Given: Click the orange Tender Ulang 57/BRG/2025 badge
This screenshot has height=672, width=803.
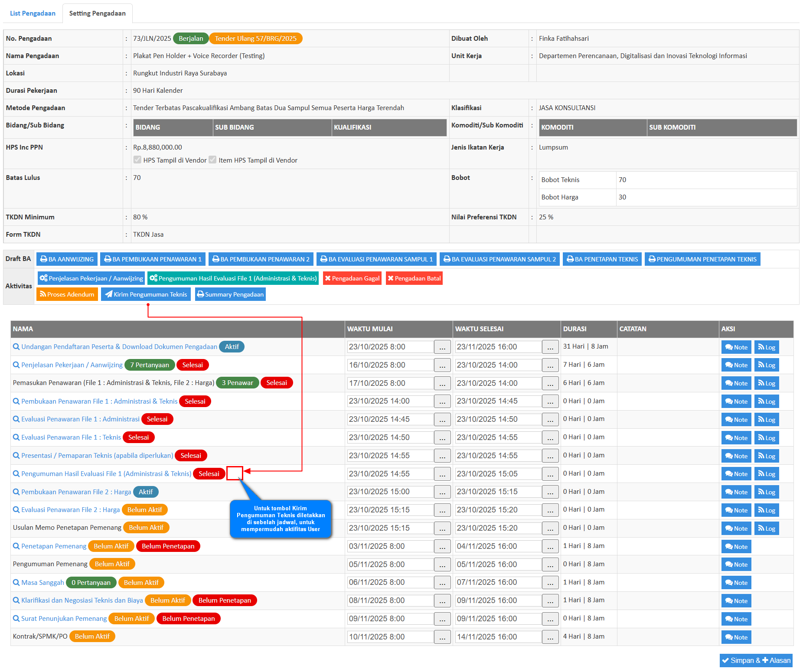Looking at the screenshot, I should (255, 39).
